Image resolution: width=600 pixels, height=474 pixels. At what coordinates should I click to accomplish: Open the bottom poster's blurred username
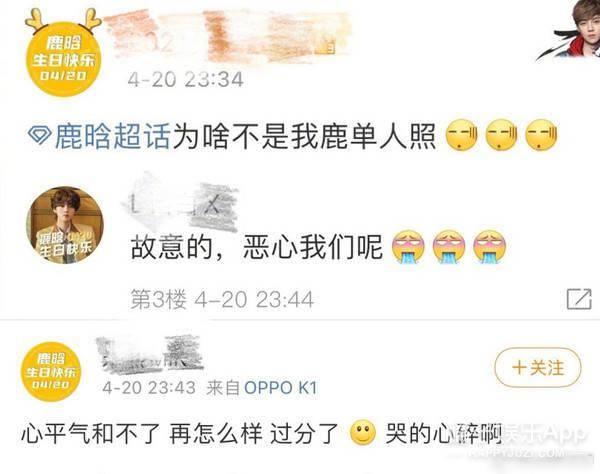coord(149,353)
